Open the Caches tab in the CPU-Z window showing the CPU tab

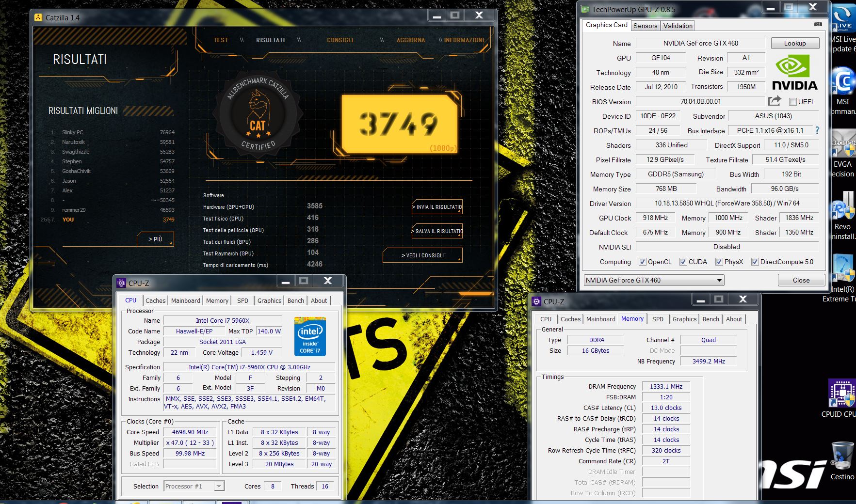coord(156,300)
